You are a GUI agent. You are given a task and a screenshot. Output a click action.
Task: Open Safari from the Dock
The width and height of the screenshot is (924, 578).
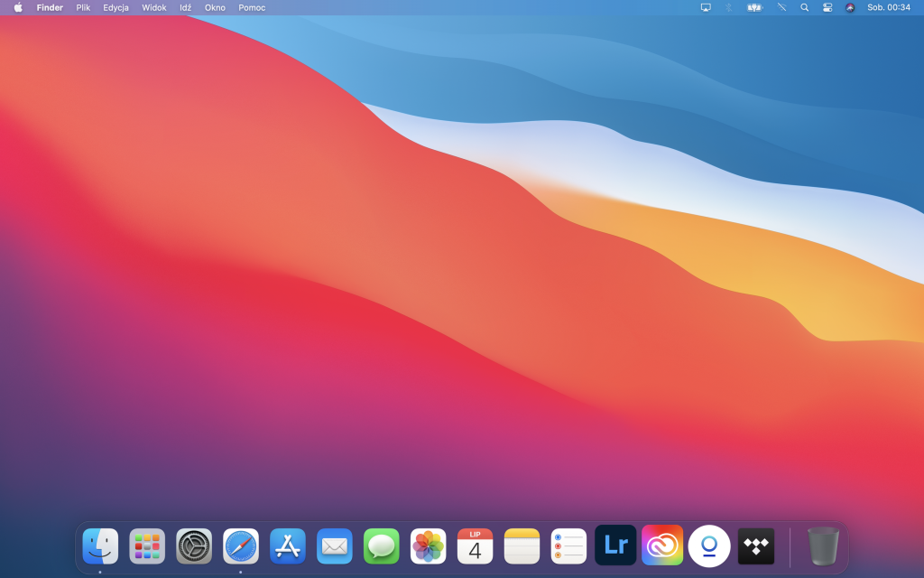[x=240, y=546]
